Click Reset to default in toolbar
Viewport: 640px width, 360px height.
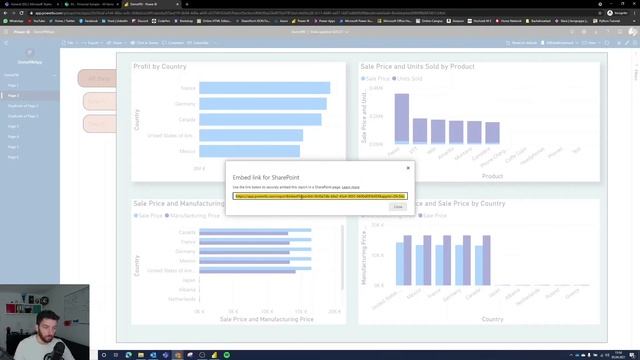point(522,43)
